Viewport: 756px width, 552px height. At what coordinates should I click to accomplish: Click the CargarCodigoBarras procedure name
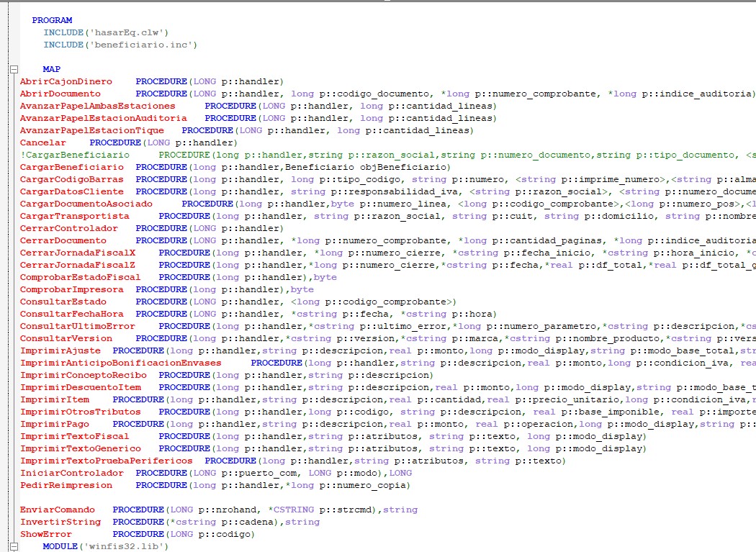pos(71,179)
